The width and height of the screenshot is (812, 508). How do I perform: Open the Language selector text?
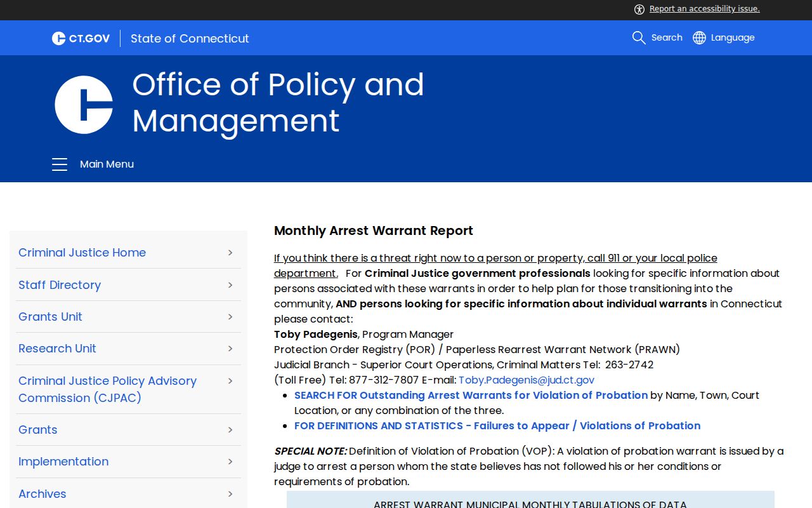pos(733,37)
